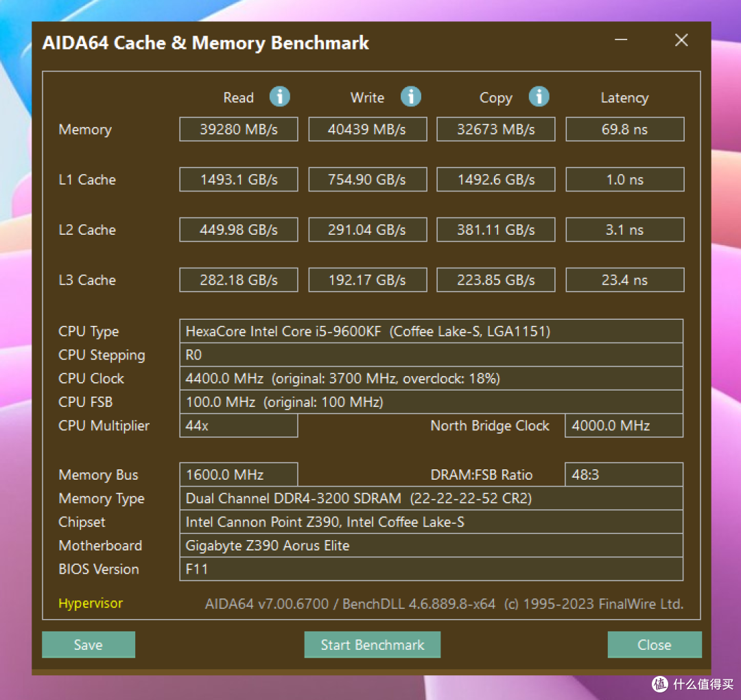Click the Latency column header

[624, 98]
